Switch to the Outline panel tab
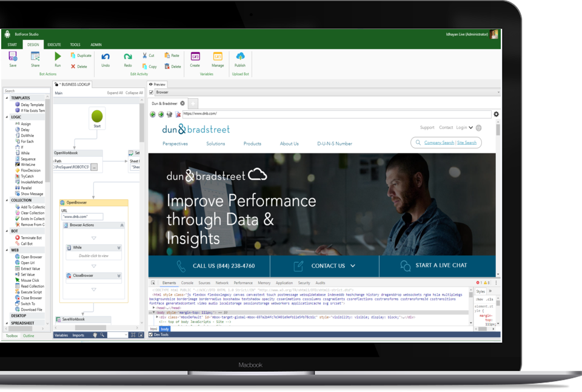Viewport: 582px width, 392px height. coord(28,336)
